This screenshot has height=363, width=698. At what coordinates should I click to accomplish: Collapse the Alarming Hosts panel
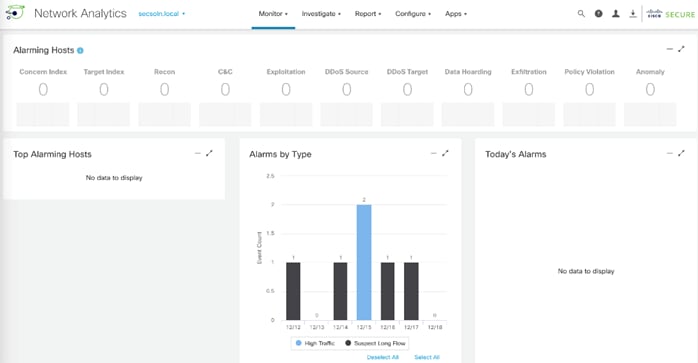pos(670,49)
